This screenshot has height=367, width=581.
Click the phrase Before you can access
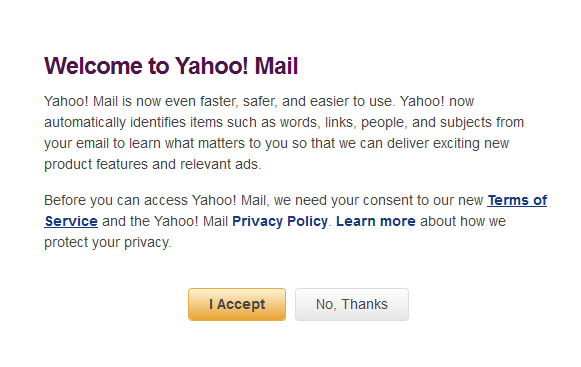pyautogui.click(x=116, y=200)
